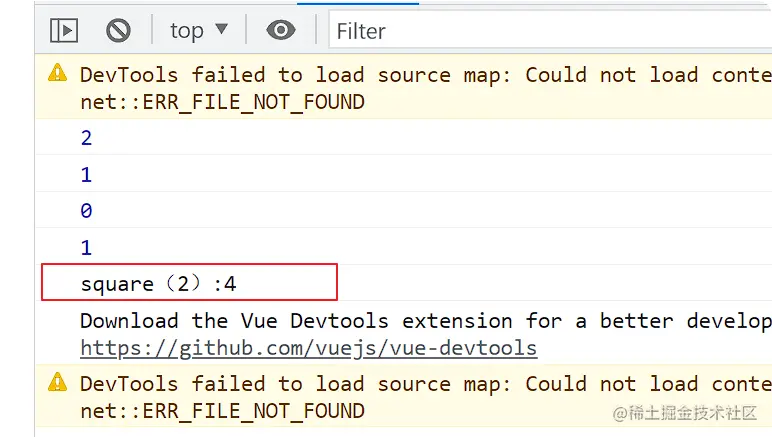Click the dropdown arrow beside top
772x437 pixels.
222,29
